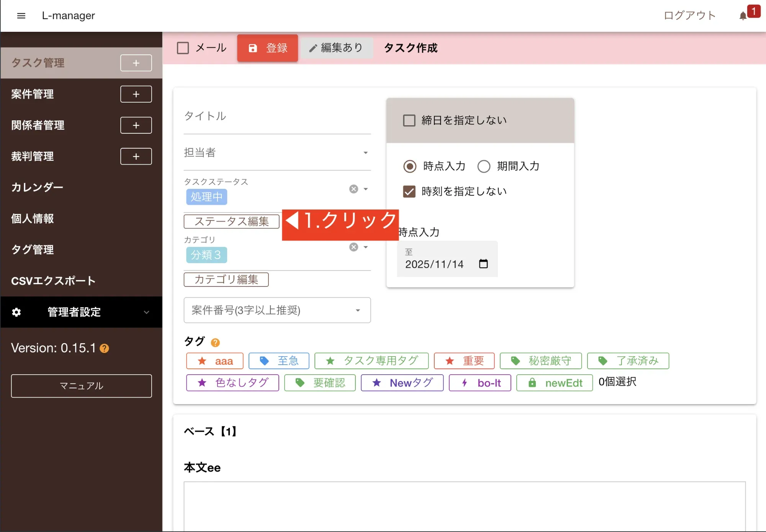
Task: Click the red 登録 save button
Action: tap(267, 48)
